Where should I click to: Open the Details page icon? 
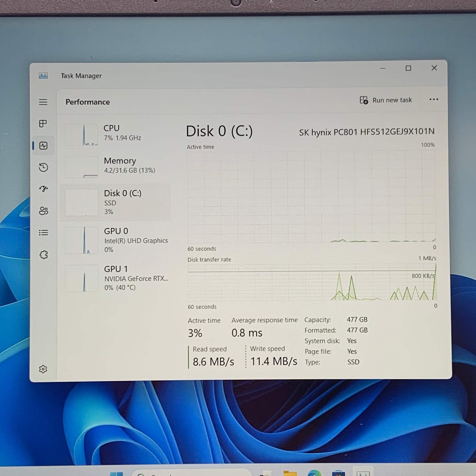pos(43,232)
